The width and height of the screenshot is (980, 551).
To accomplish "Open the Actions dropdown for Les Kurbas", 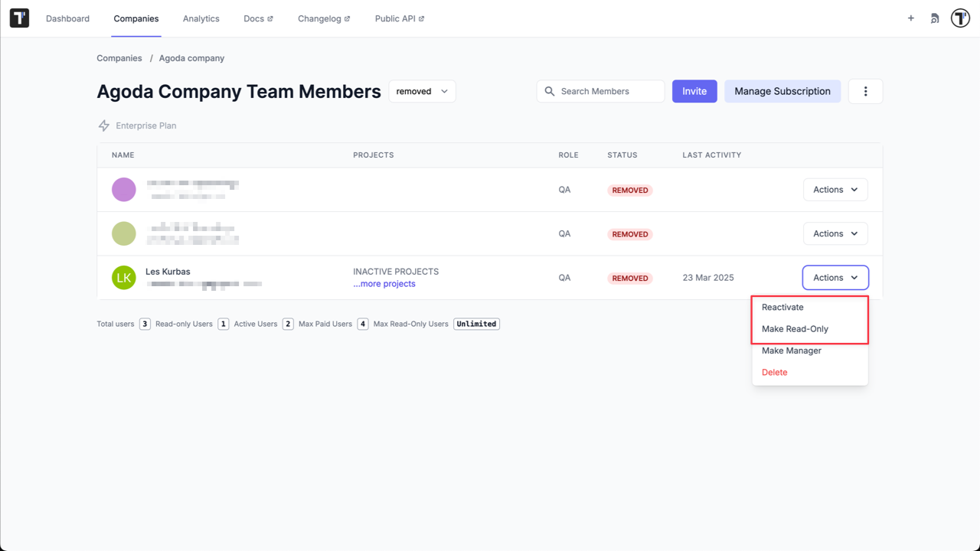I will click(835, 277).
